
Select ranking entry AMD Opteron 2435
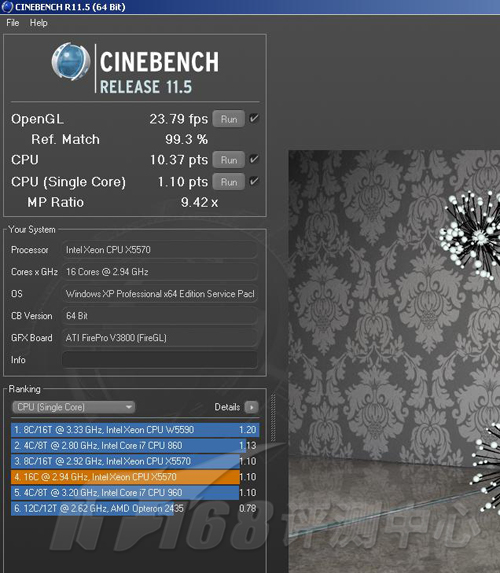[135, 508]
